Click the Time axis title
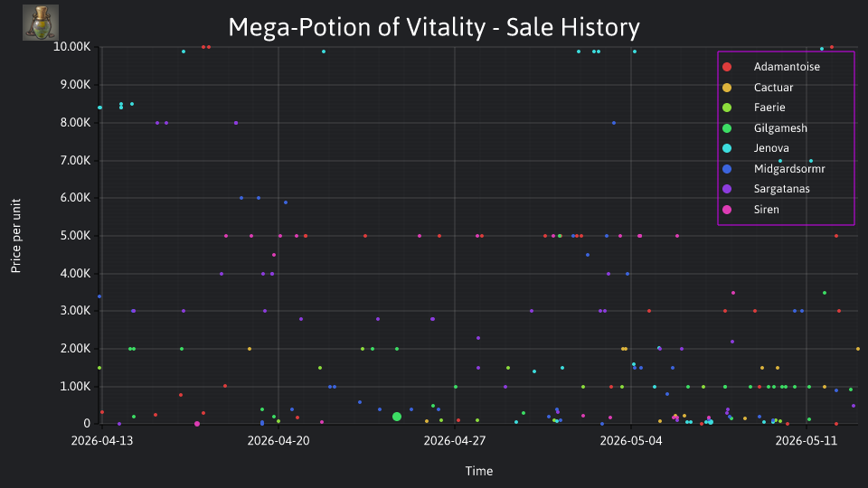The image size is (868, 488). tap(479, 471)
